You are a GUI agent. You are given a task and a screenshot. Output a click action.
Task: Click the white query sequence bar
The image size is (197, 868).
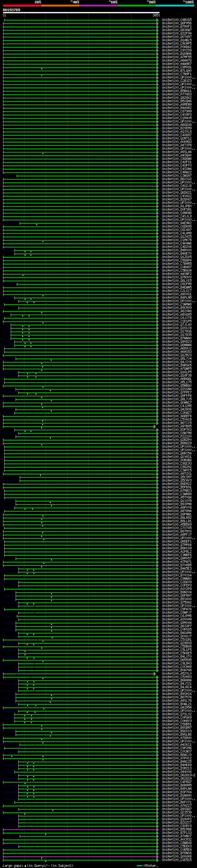[81, 12]
